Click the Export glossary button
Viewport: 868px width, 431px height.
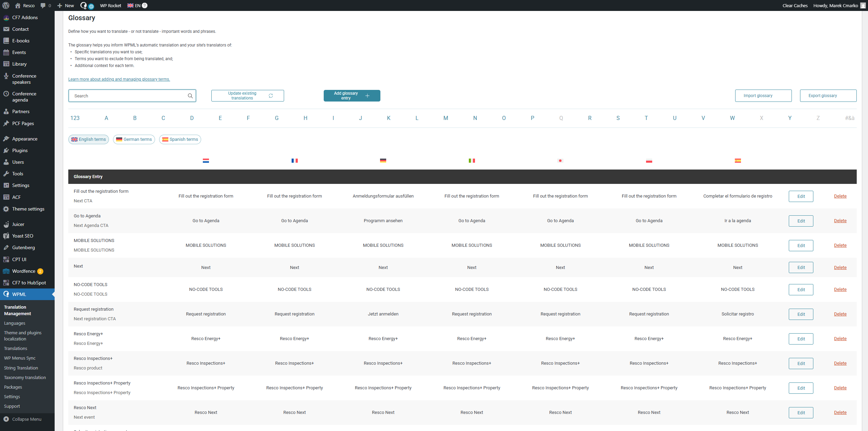click(x=828, y=96)
